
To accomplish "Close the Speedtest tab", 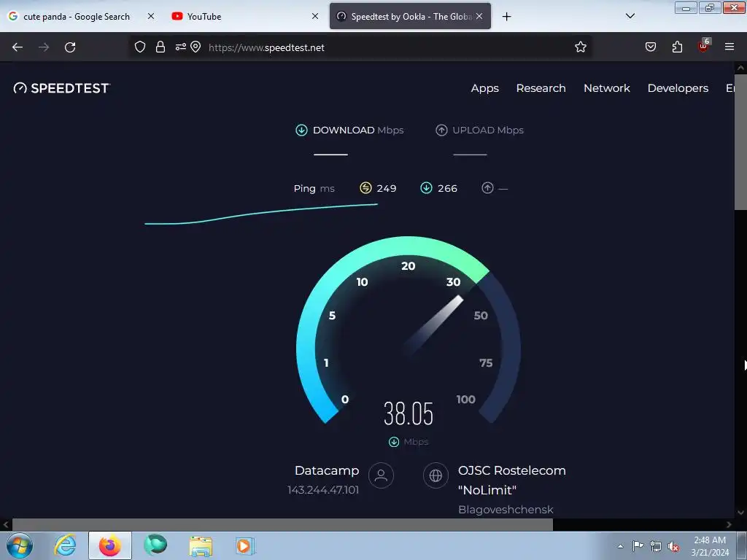I will click(x=479, y=16).
